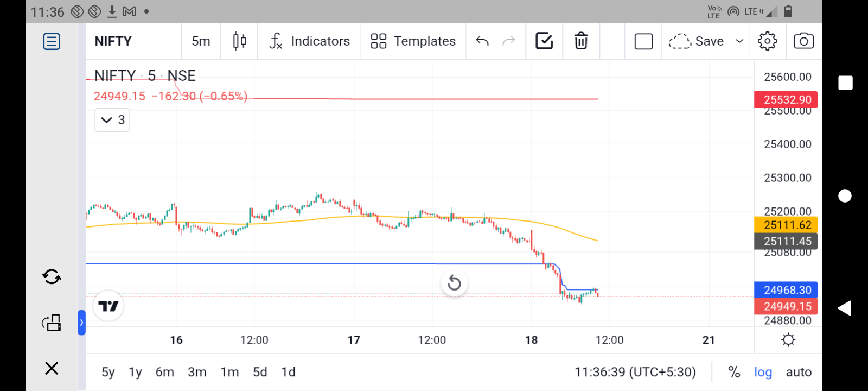Image resolution: width=868 pixels, height=391 pixels.
Task: Reset chart view with circular arrow button
Action: 454,283
